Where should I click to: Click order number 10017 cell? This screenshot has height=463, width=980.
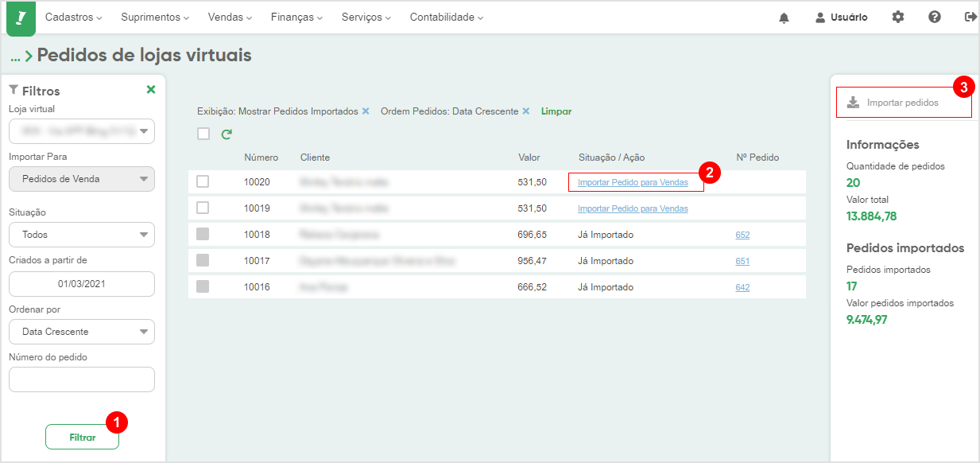click(257, 261)
